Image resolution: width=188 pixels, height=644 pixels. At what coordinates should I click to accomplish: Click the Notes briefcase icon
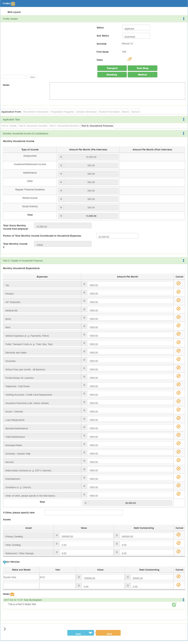[12, 594]
